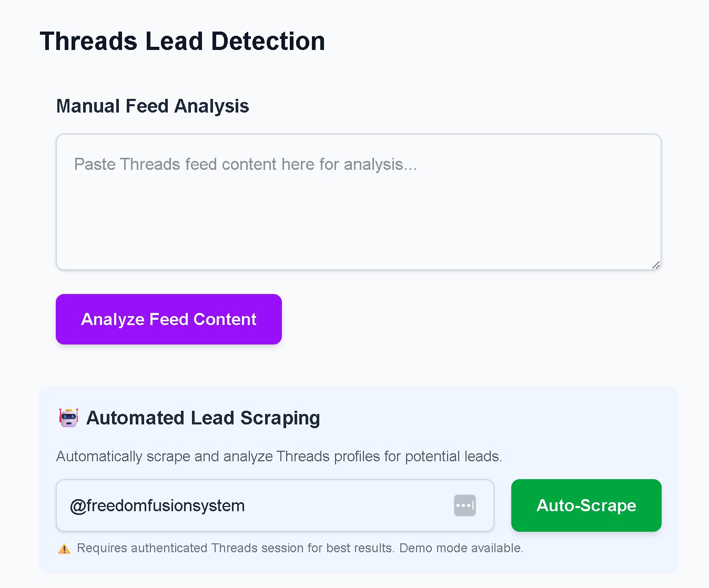709x588 pixels.
Task: Click the Threads Lead Detection title
Action: [182, 42]
